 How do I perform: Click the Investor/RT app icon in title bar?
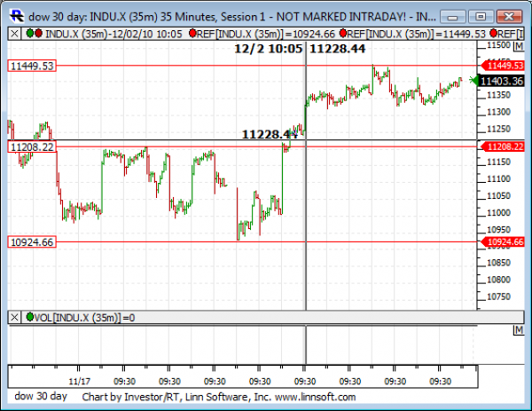(17, 16)
